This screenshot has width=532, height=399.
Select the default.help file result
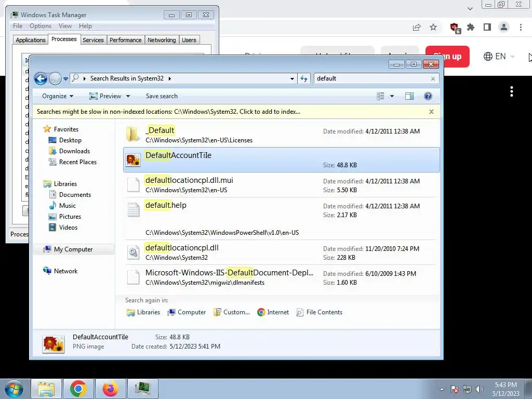pyautogui.click(x=282, y=219)
